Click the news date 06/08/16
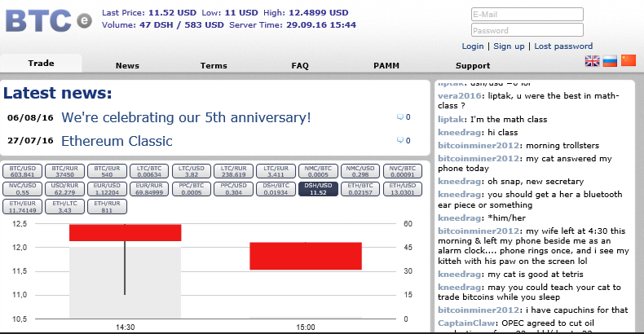Image resolution: width=644 pixels, height=334 pixels. pyautogui.click(x=30, y=118)
